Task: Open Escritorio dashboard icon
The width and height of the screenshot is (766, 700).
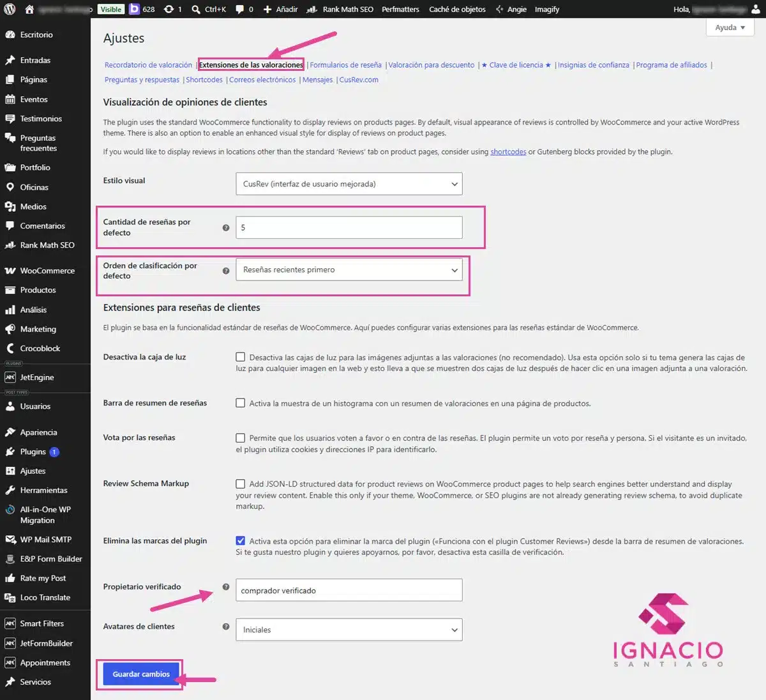Action: click(x=10, y=34)
